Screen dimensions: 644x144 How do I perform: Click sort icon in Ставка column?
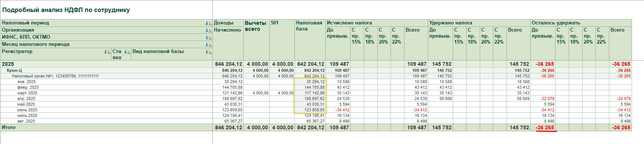pos(128,52)
